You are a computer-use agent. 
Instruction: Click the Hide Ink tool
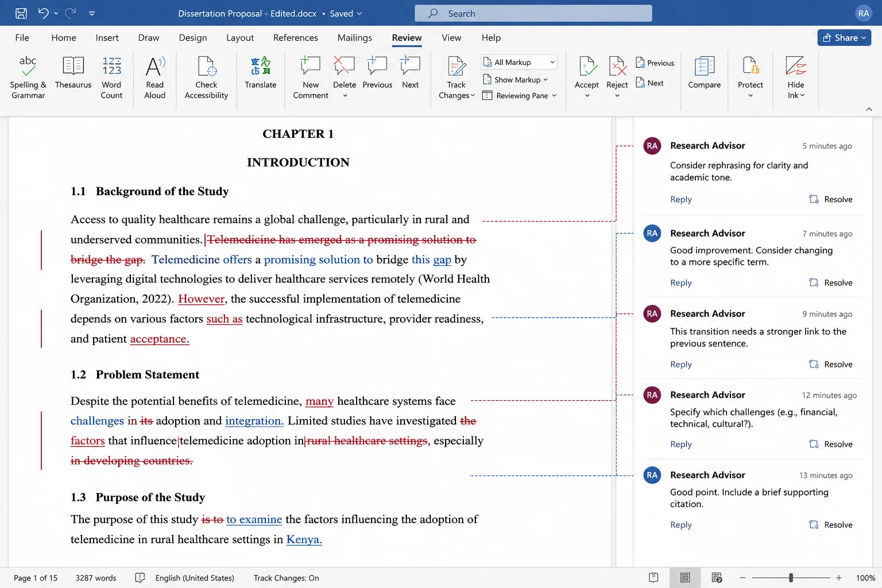pos(796,77)
